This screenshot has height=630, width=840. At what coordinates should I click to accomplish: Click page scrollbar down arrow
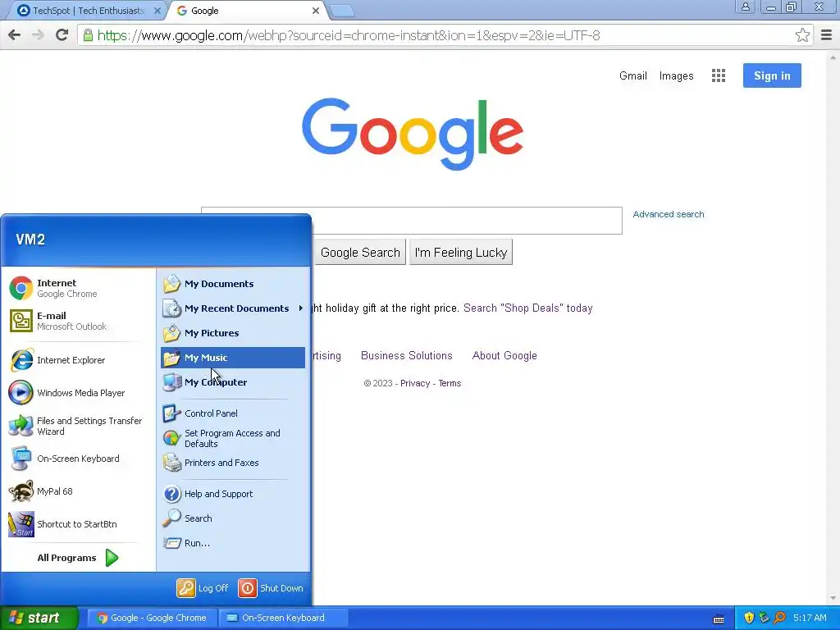coord(833,598)
